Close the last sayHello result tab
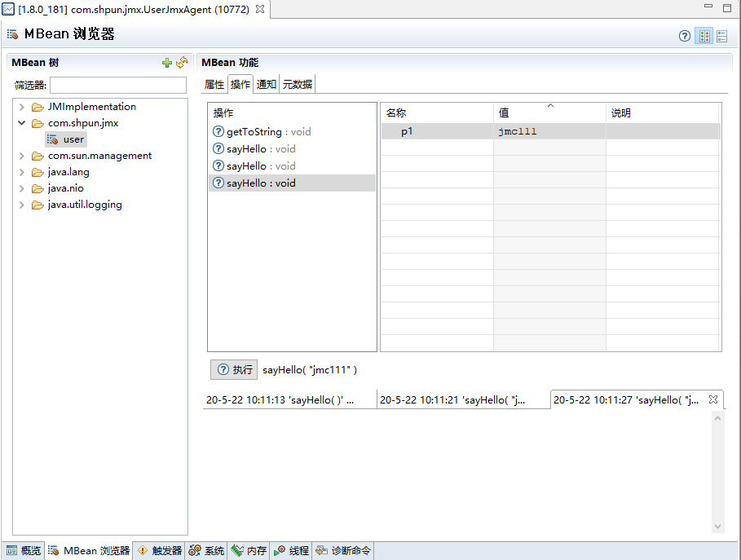Image resolution: width=741 pixels, height=560 pixels. 715,399
